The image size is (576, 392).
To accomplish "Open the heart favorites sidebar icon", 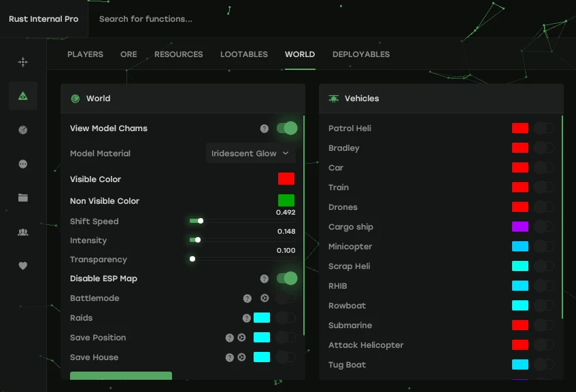I will coord(22,266).
